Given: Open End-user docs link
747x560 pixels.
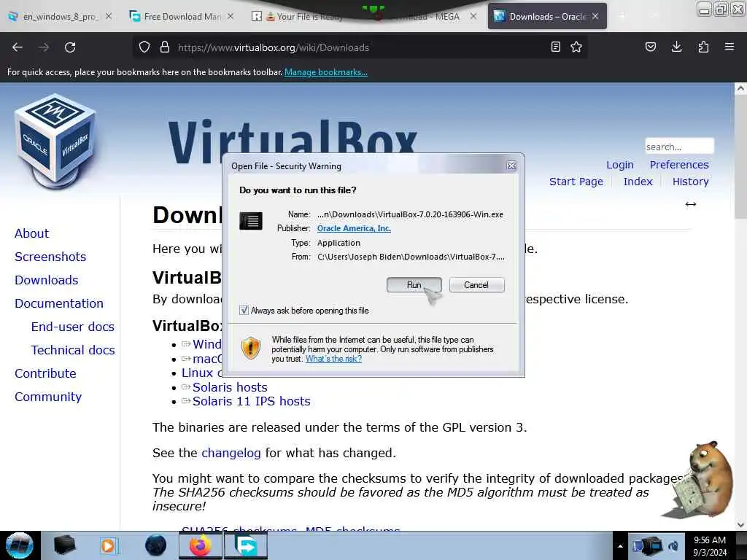Looking at the screenshot, I should click(72, 327).
